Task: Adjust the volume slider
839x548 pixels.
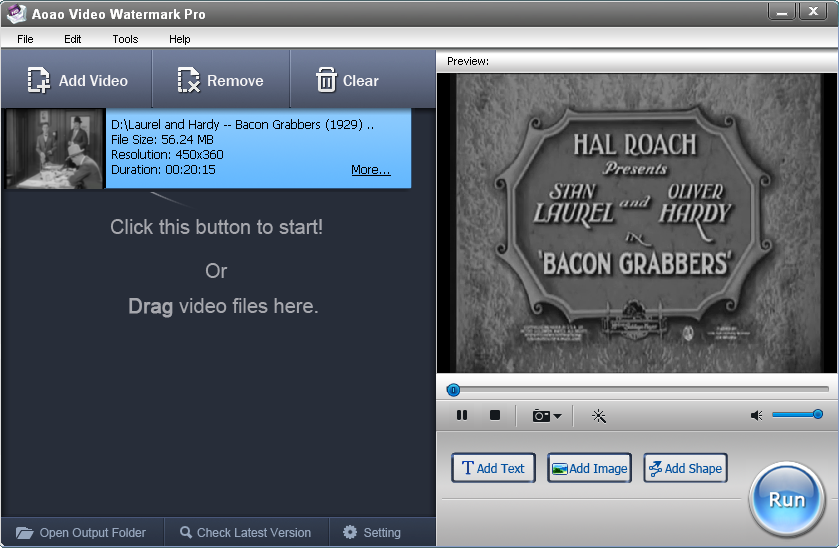Action: click(x=797, y=414)
